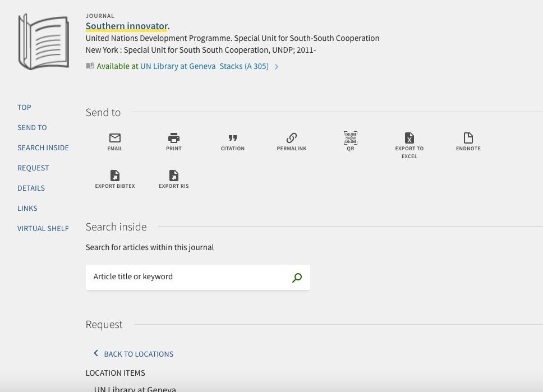Screen dimensions: 543x392
Task: Open the Southern innovator title link
Action: click(127, 26)
